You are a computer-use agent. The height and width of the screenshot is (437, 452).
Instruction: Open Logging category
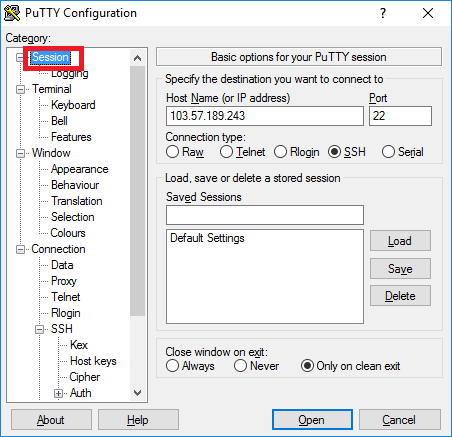[70, 73]
